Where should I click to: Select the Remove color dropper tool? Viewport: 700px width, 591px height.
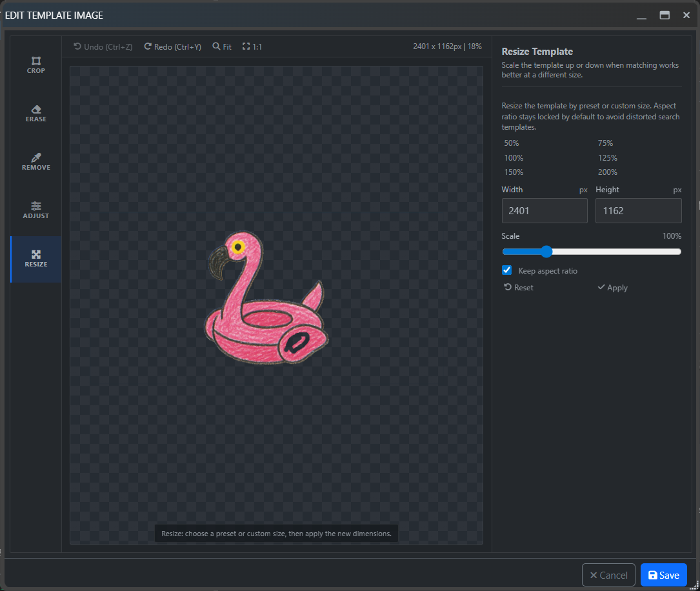(x=35, y=162)
